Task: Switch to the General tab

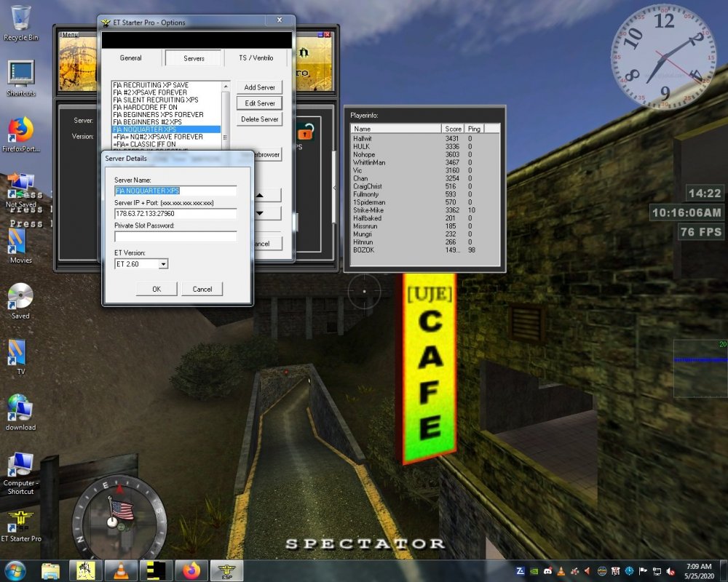Action: pyautogui.click(x=130, y=58)
